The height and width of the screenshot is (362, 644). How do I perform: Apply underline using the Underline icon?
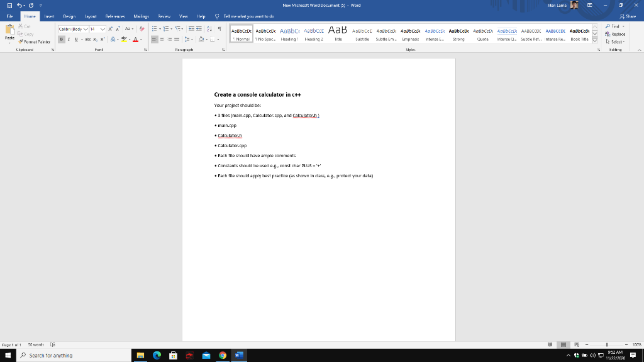(76, 39)
